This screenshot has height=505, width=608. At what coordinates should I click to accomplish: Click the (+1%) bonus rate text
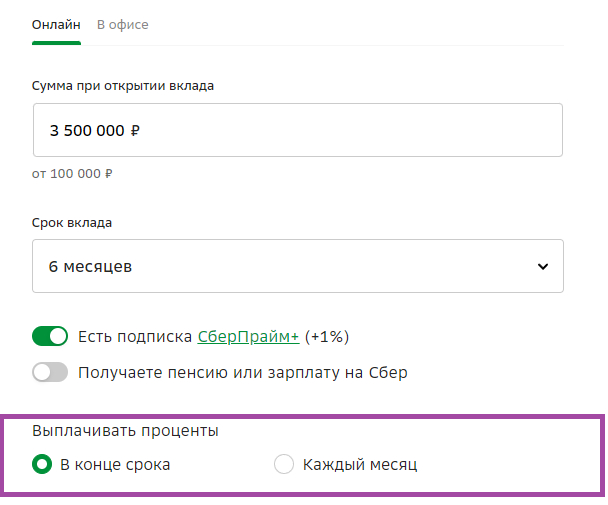tap(327, 336)
